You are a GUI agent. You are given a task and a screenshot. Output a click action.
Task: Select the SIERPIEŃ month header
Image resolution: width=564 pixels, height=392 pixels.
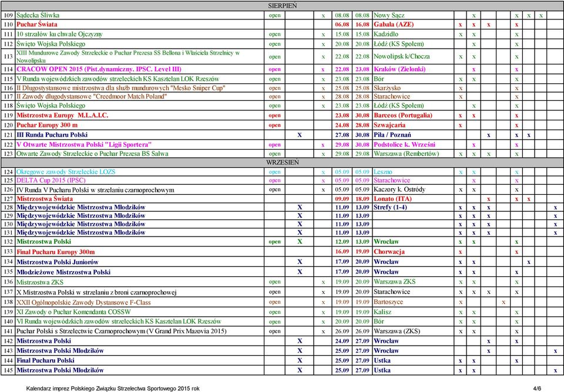(x=283, y=6)
